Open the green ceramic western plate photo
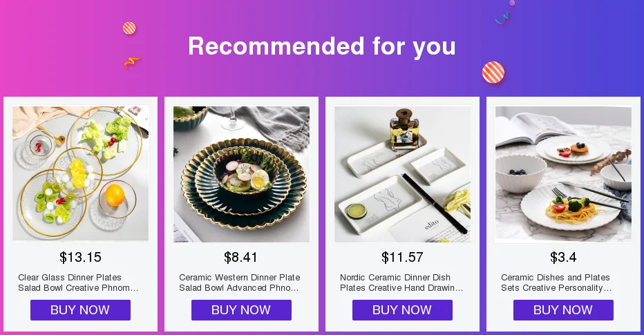This screenshot has height=335, width=644. point(242,173)
